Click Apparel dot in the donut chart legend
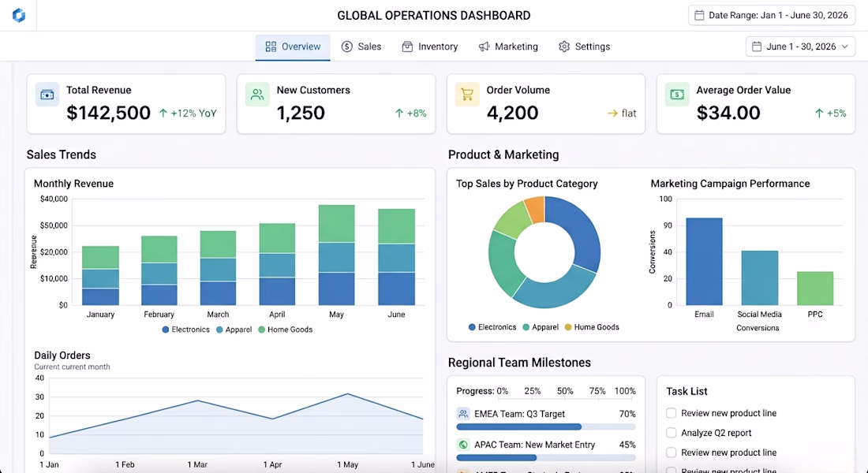 [x=526, y=327]
